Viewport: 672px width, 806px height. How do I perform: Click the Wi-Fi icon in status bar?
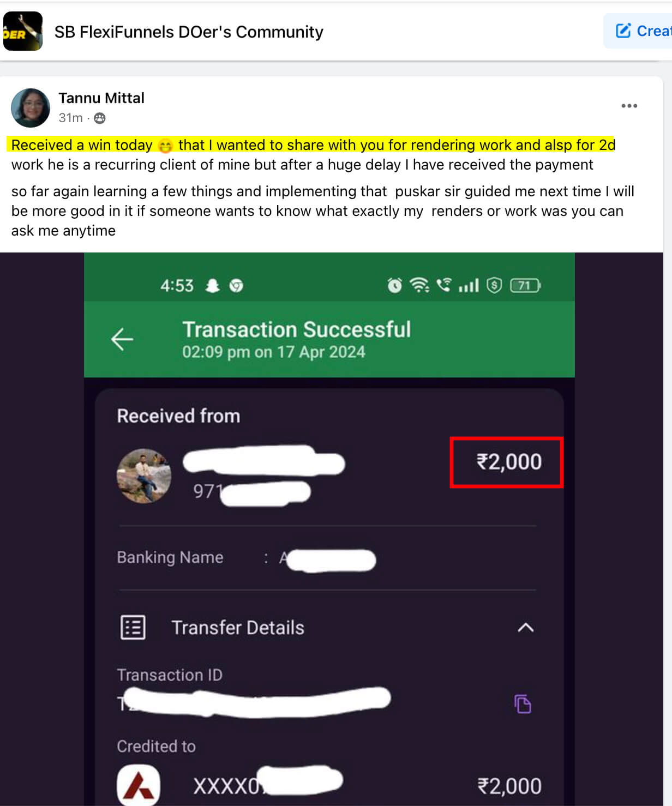(419, 285)
